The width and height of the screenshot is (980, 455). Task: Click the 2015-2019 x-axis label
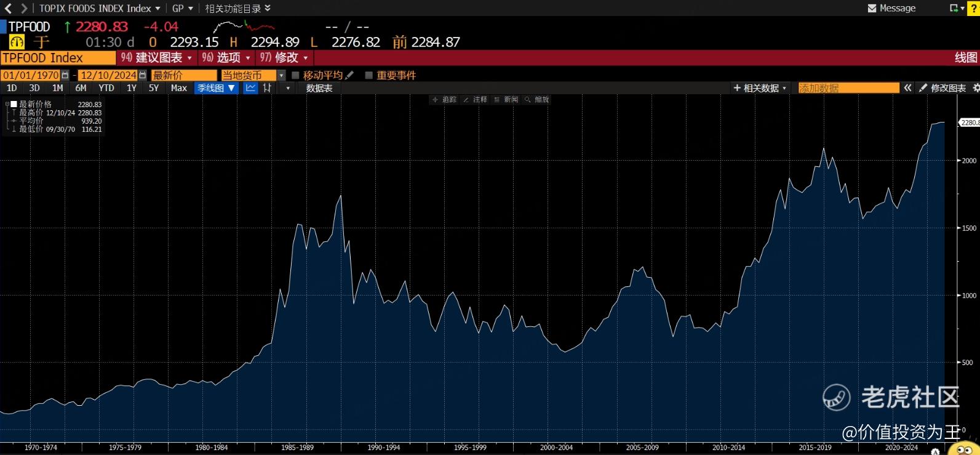tap(815, 448)
